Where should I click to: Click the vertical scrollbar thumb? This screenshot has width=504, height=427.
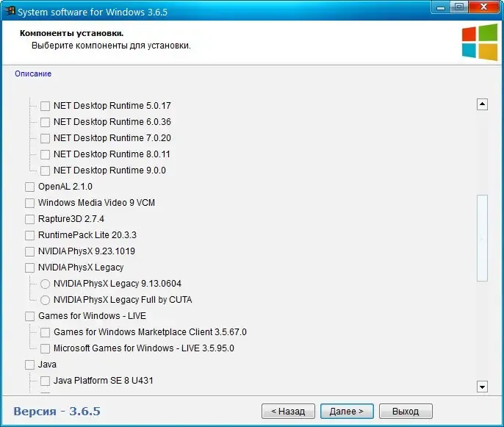point(482,238)
